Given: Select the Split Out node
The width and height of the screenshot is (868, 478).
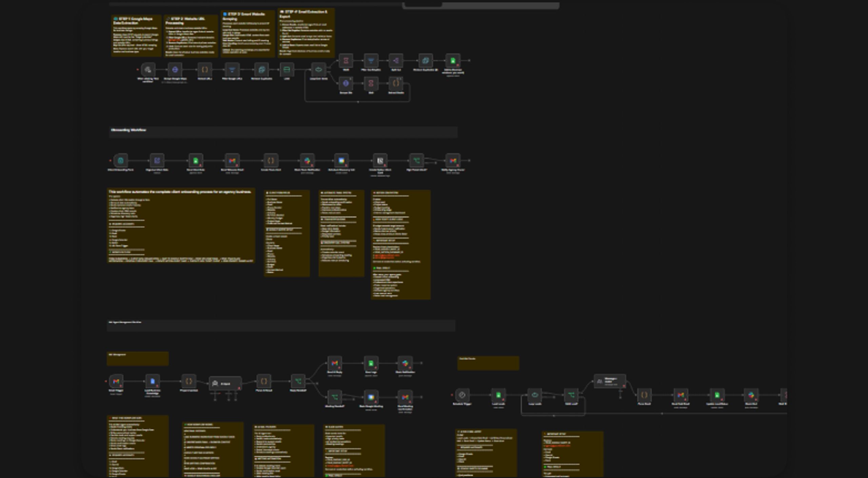Looking at the screenshot, I should [396, 61].
